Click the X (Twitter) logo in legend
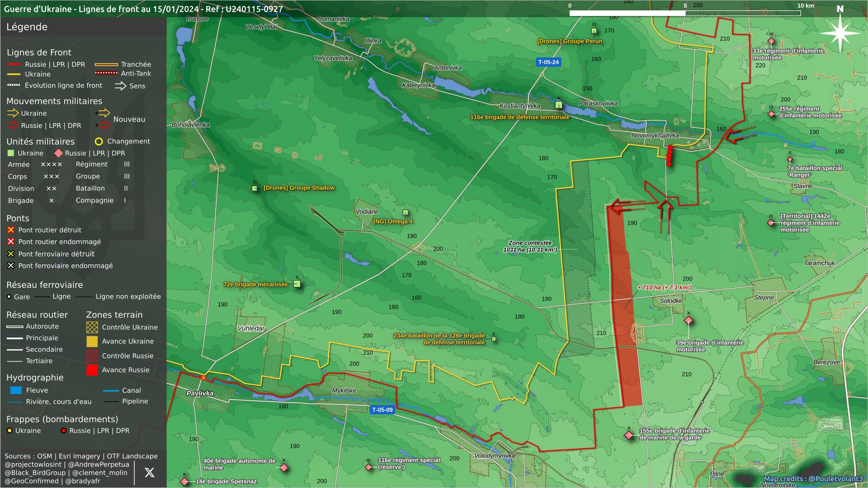The width and height of the screenshot is (868, 488). pyautogui.click(x=150, y=472)
